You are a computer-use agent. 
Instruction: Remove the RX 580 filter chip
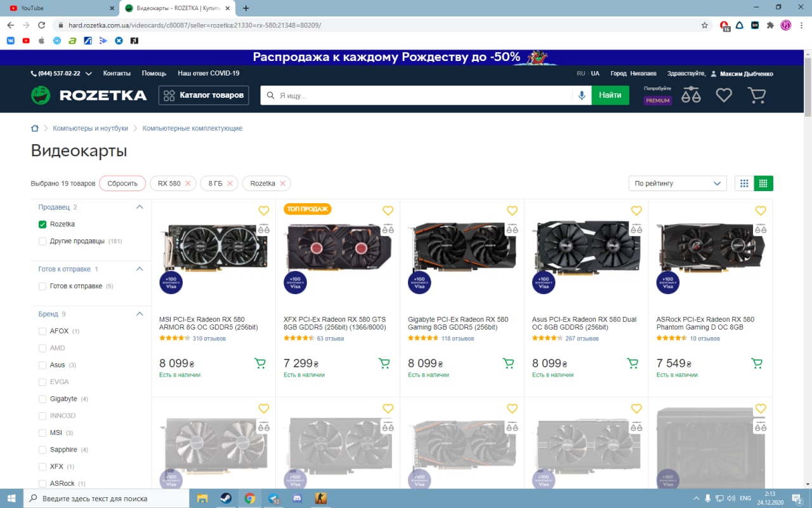[x=188, y=184]
